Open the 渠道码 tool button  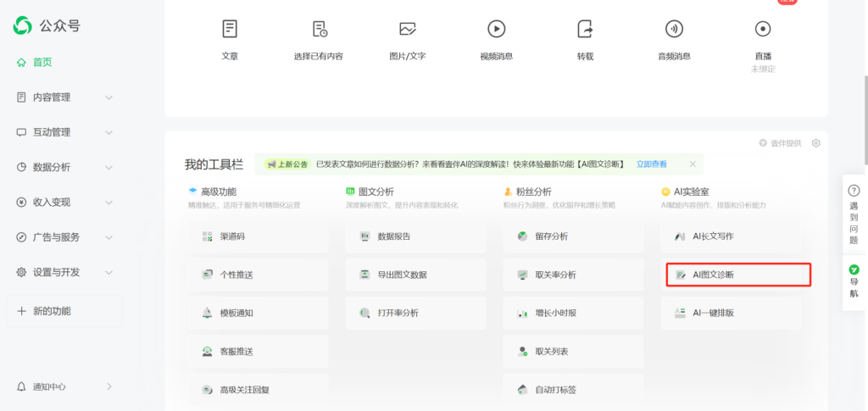258,236
